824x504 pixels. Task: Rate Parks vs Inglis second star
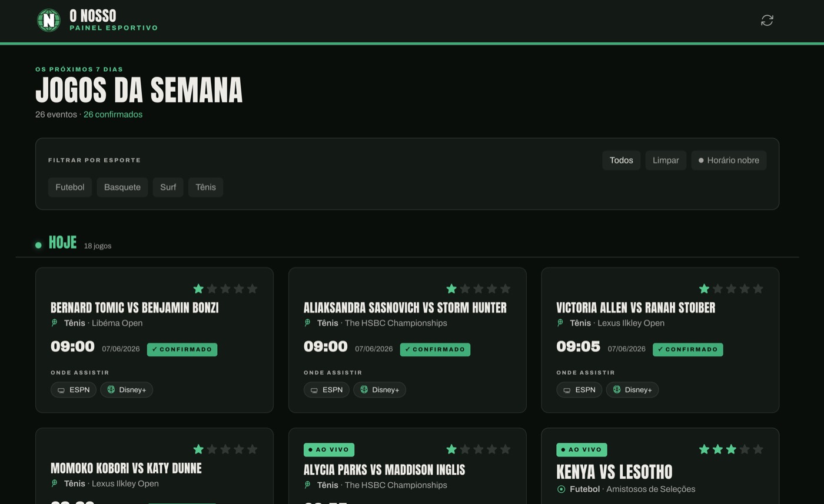[x=465, y=449]
